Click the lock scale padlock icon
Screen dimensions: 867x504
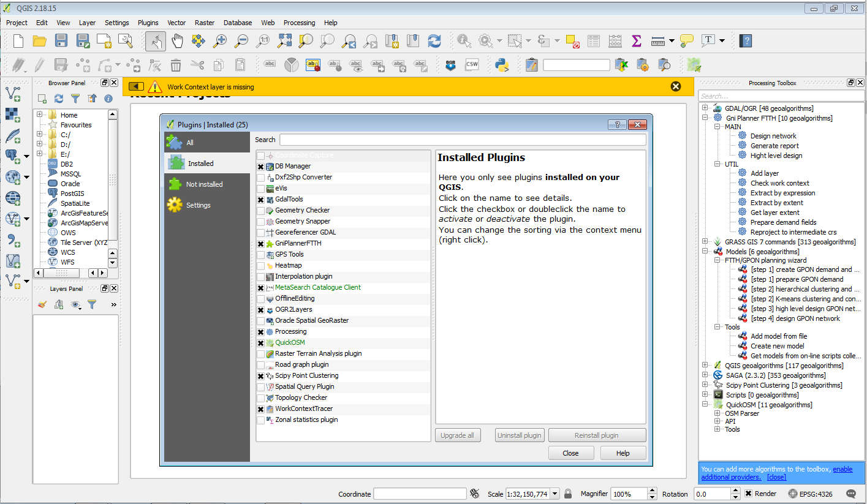point(568,494)
